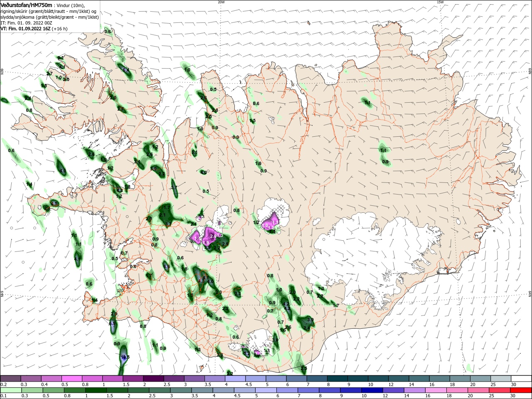Select the gray-green 3 rain legend swatch
Screen dimensions: 532x399
181,390
